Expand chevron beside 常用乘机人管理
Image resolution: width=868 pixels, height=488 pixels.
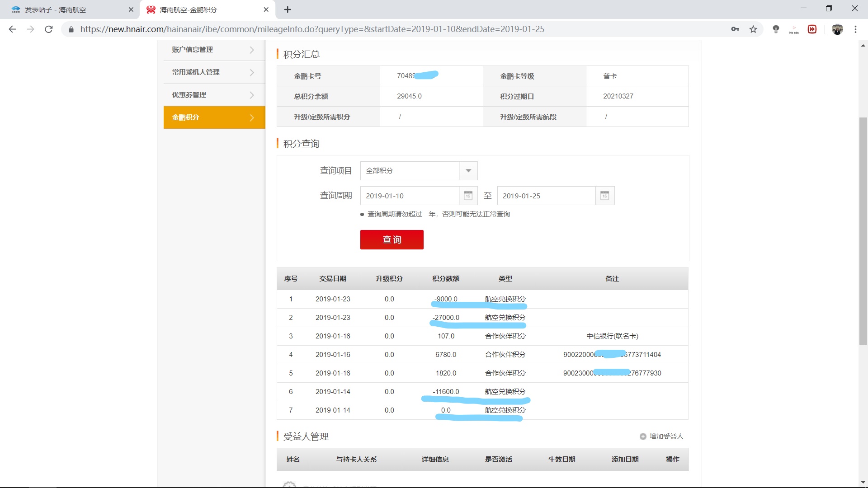coord(252,72)
